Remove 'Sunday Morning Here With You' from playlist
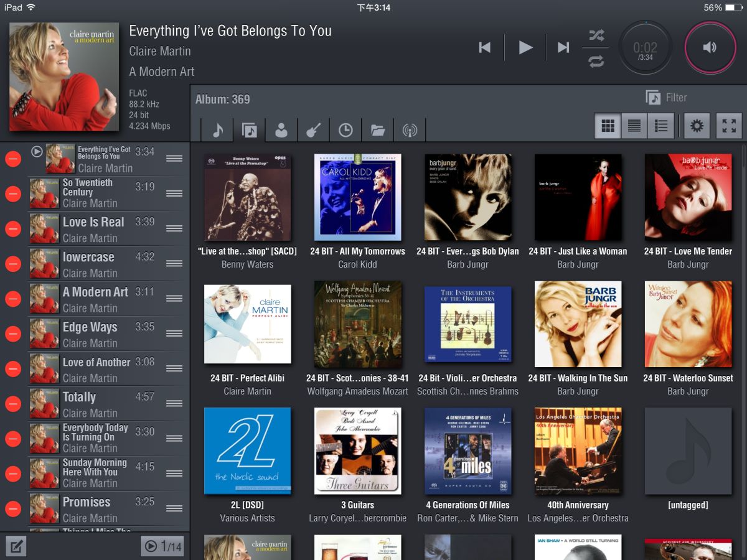Viewport: 747px width, 560px height. [12, 474]
